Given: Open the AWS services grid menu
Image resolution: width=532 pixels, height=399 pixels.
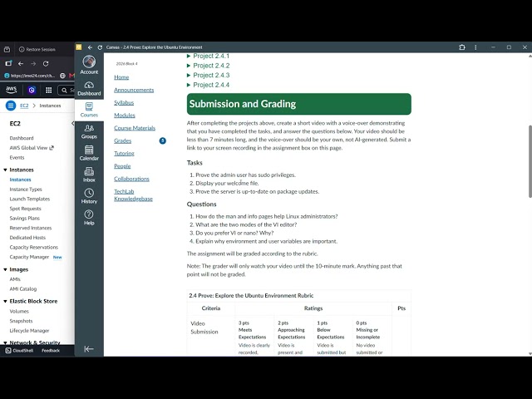Looking at the screenshot, I should (x=48, y=90).
